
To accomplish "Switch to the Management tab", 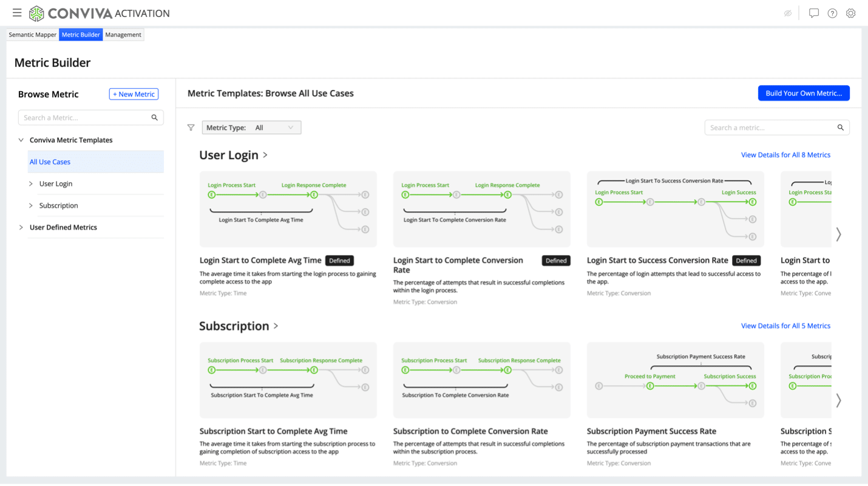I will point(123,35).
